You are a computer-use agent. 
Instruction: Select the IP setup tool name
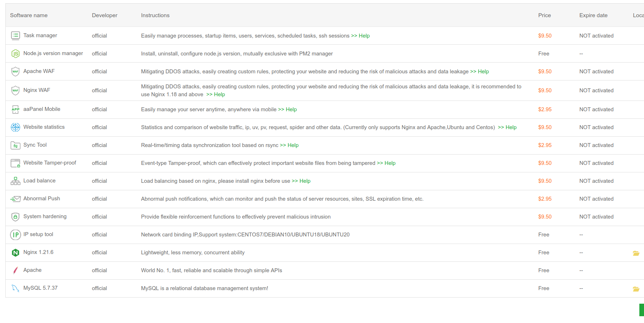[x=38, y=234]
